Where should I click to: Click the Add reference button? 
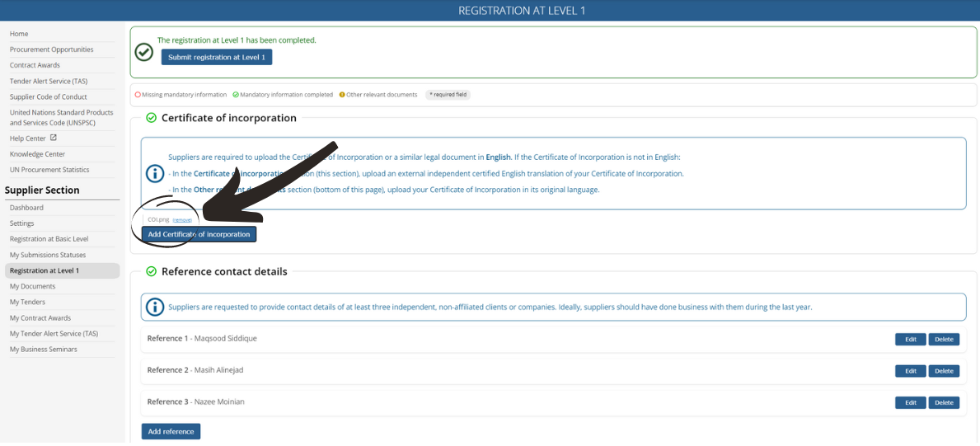(x=171, y=432)
